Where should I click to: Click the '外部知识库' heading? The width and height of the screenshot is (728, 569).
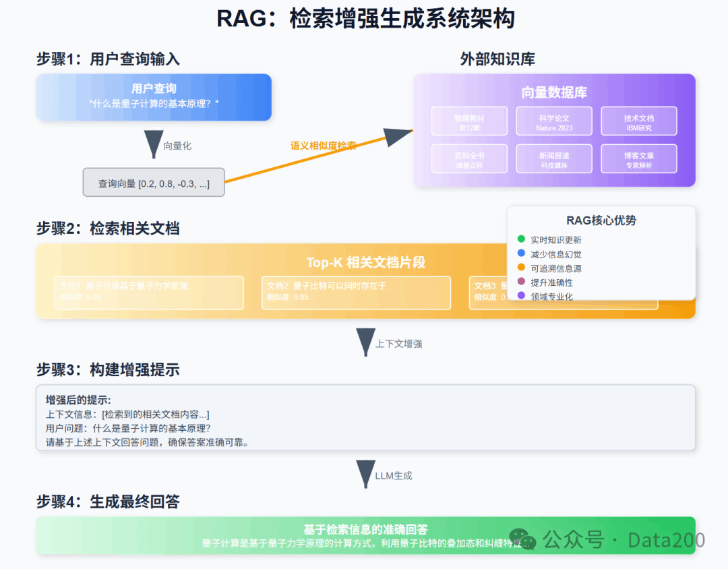(497, 59)
